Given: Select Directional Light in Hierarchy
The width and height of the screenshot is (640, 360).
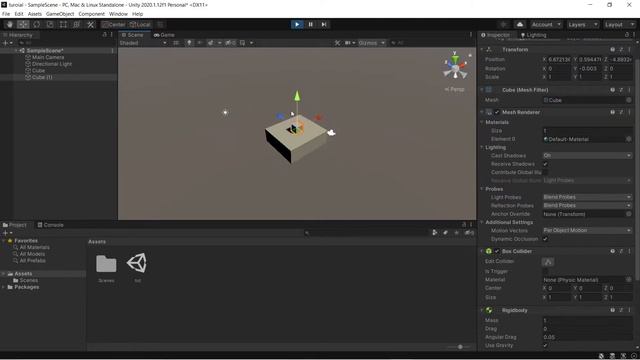Looking at the screenshot, I should [x=52, y=64].
